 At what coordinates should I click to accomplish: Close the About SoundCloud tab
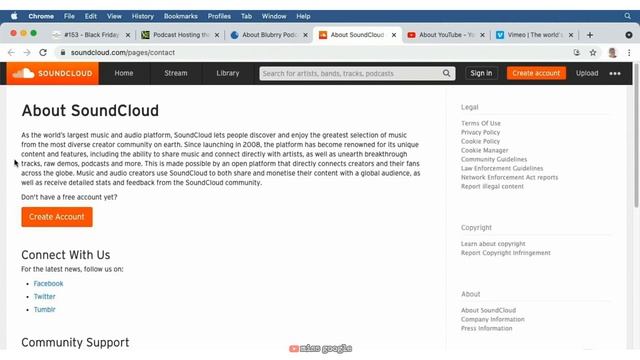[x=394, y=35]
